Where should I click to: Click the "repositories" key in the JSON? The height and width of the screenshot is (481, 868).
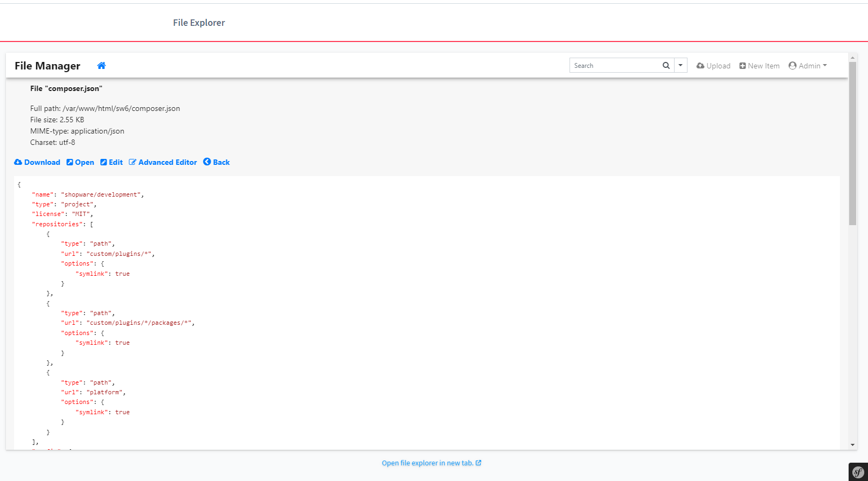point(58,224)
